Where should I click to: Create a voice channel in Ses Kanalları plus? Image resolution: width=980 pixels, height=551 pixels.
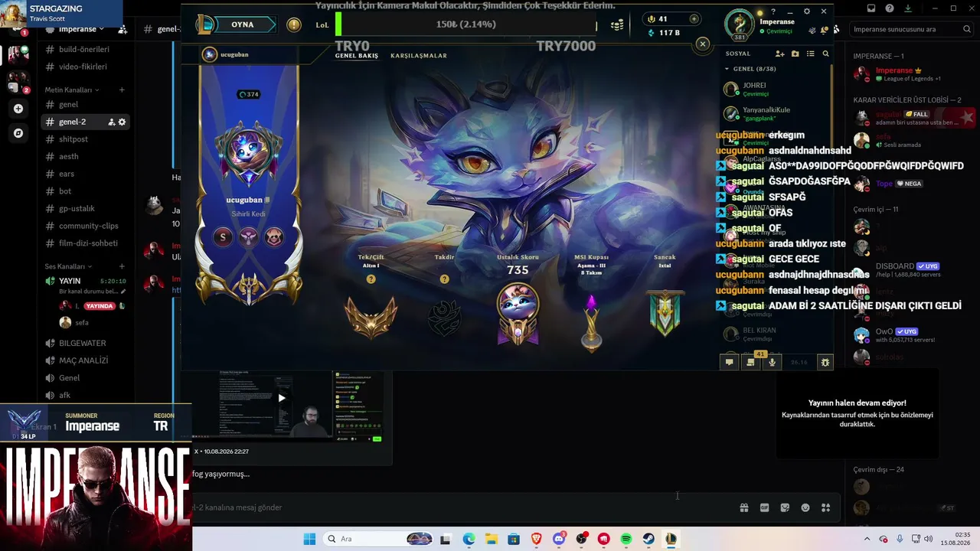(122, 266)
